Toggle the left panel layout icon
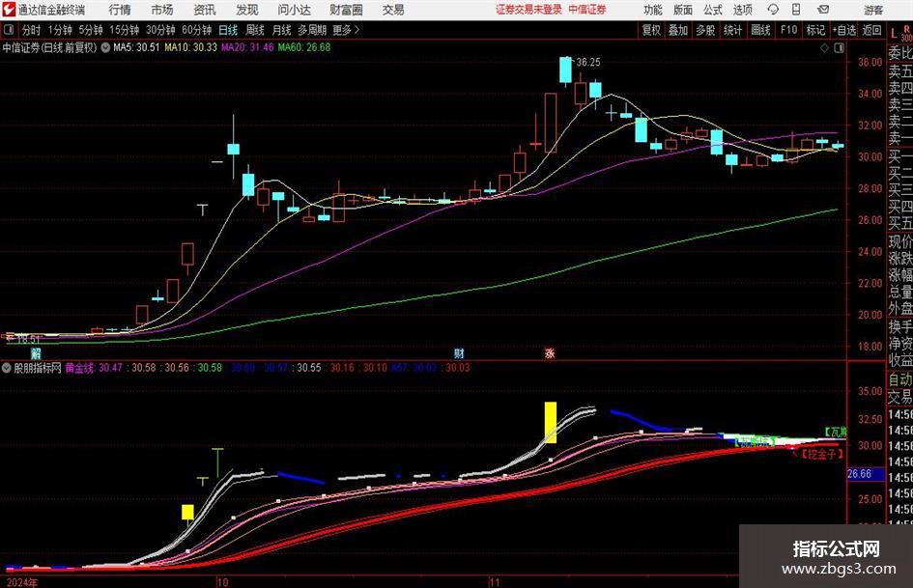913x588 pixels. click(9, 30)
